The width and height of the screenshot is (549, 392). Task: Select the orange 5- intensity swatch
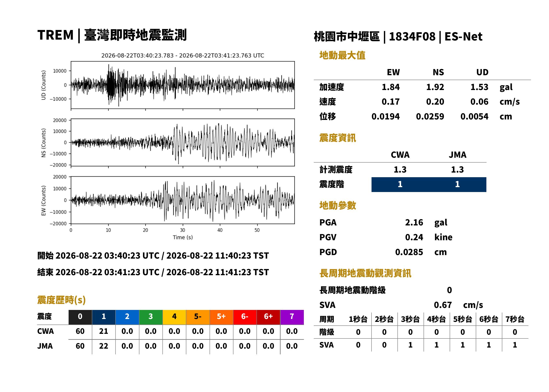click(198, 317)
